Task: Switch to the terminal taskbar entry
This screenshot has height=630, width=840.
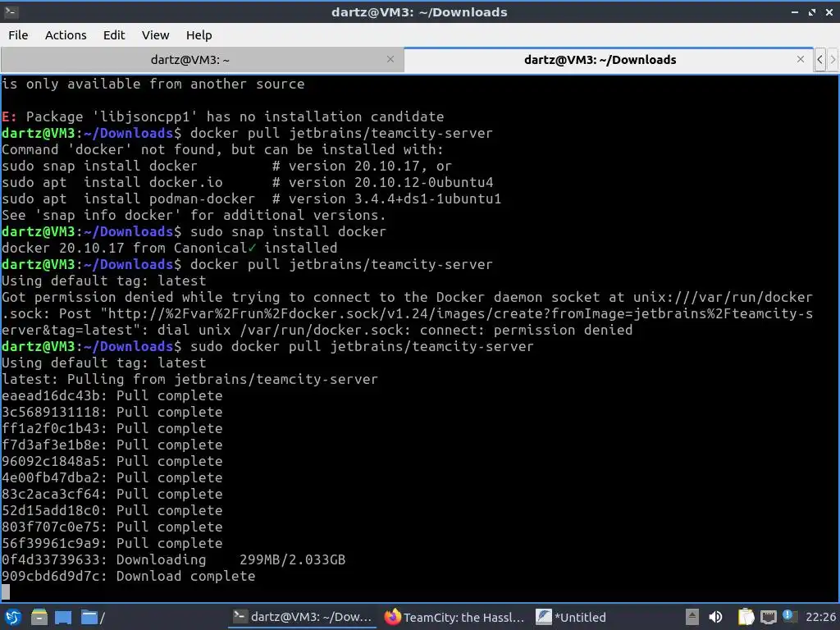Action: tap(303, 617)
